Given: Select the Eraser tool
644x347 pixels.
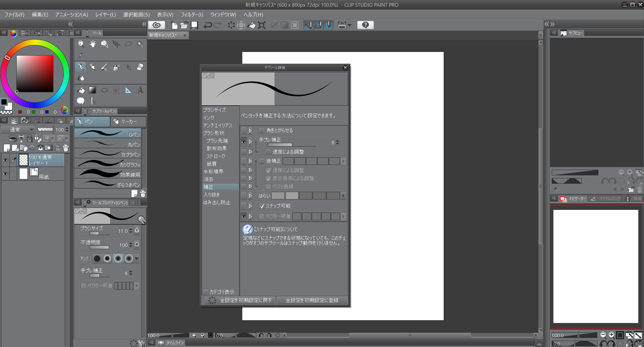Looking at the screenshot, I should pos(140,67).
